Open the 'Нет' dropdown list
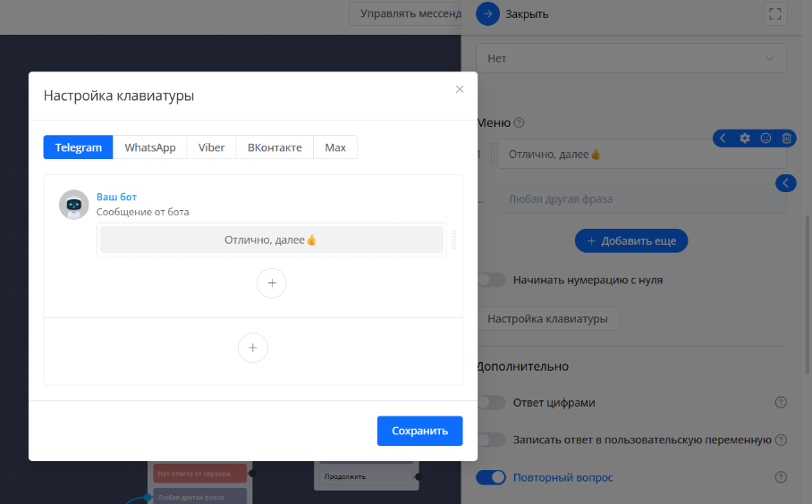 [630, 58]
